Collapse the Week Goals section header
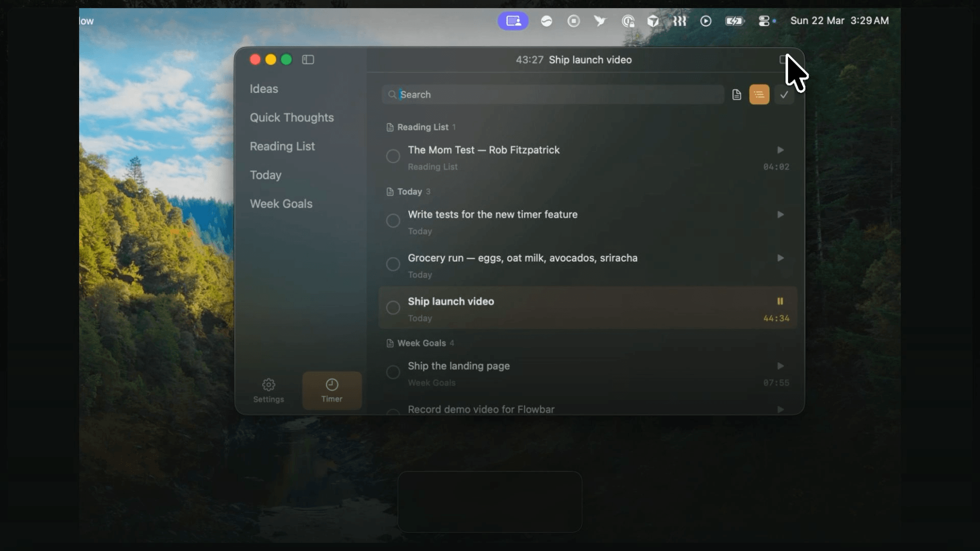 421,343
